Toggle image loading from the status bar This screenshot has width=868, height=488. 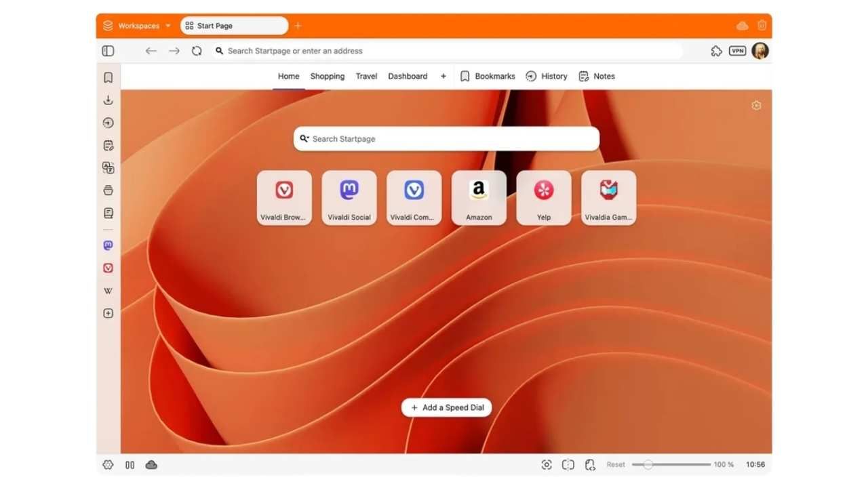(568, 464)
